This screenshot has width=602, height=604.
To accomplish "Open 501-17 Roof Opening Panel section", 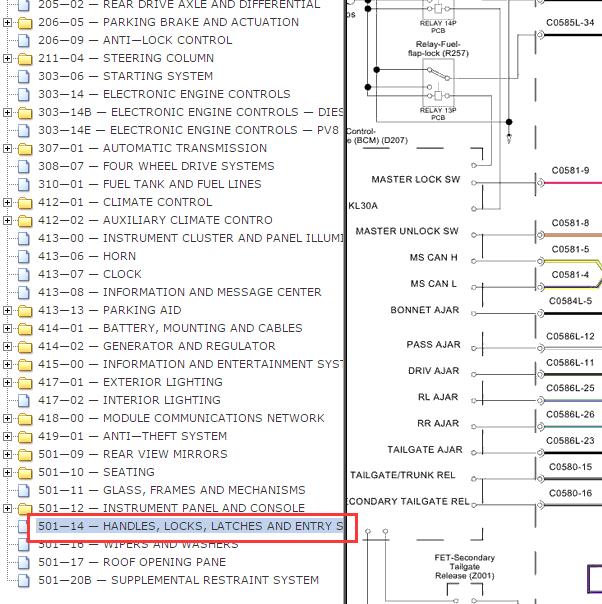I will (x=132, y=562).
